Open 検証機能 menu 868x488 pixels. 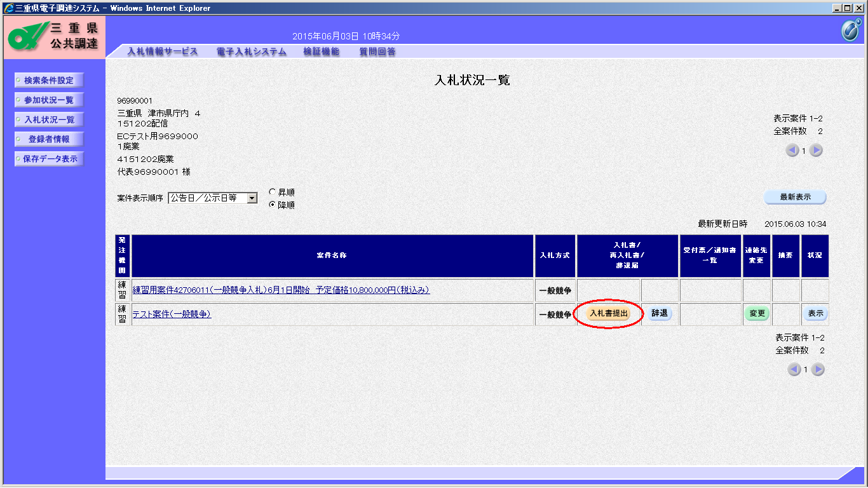pos(321,51)
